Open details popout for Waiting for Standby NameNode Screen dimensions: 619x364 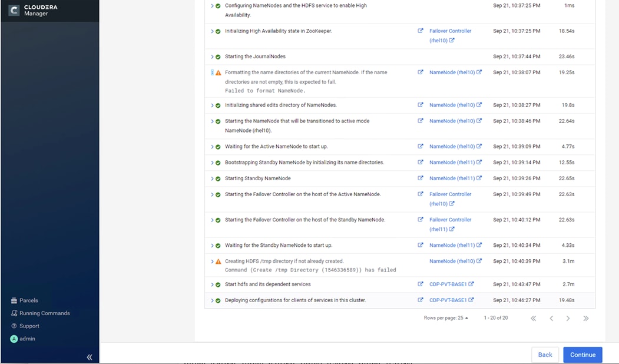coord(421,245)
